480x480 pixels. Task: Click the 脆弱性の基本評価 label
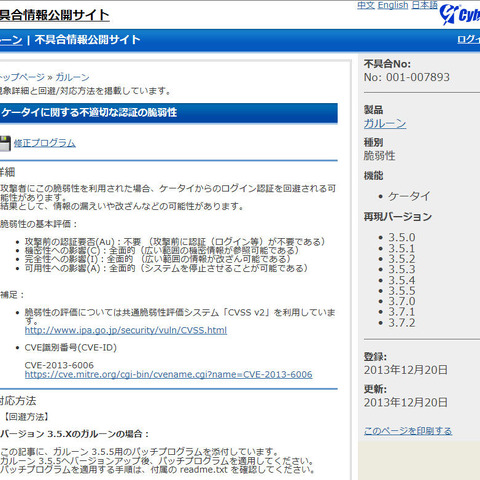[x=38, y=224]
